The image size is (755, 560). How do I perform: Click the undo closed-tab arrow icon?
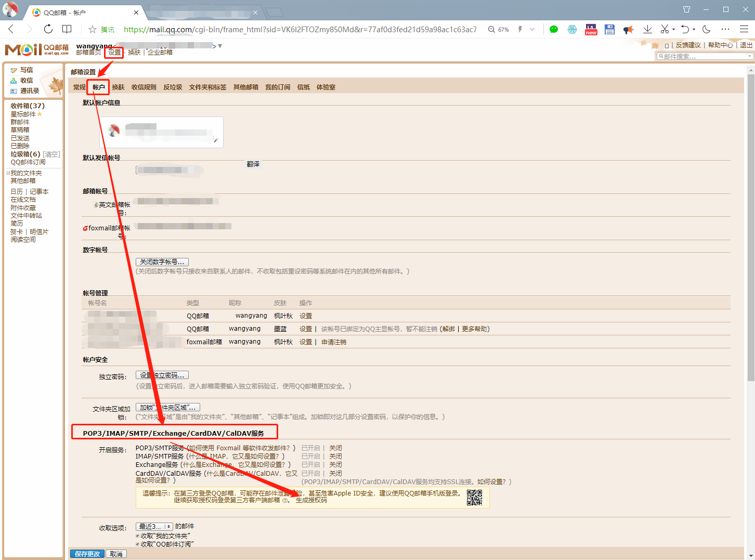[x=685, y=29]
